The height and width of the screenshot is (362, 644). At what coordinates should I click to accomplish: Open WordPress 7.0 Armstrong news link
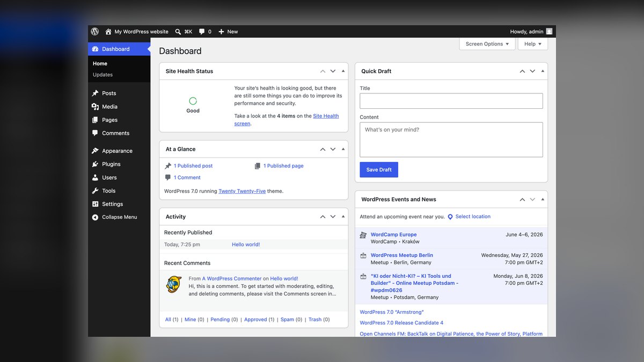pos(392,312)
